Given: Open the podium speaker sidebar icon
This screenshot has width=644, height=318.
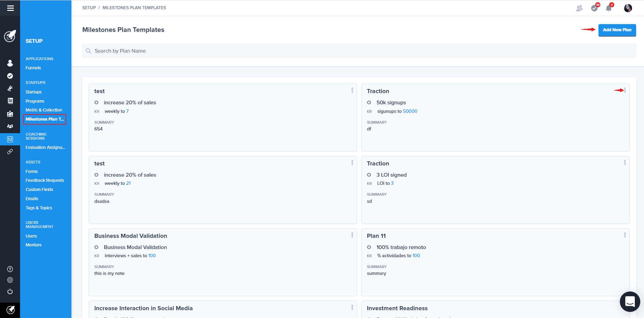Looking at the screenshot, I should point(10,113).
